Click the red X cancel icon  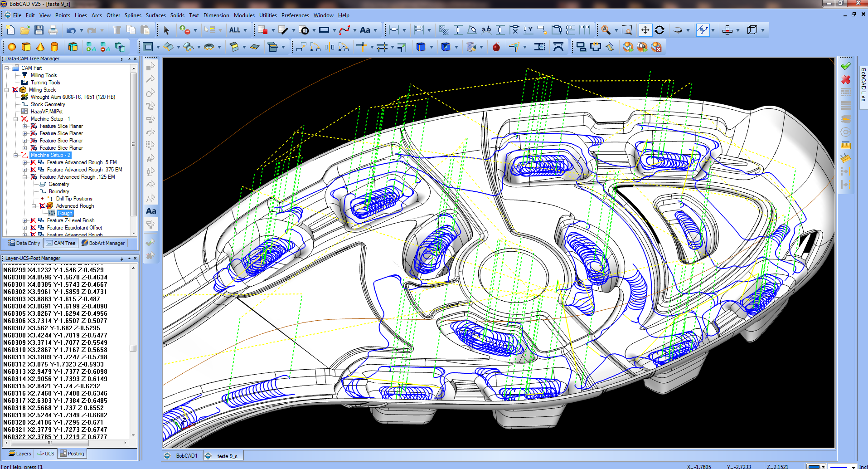tap(845, 80)
